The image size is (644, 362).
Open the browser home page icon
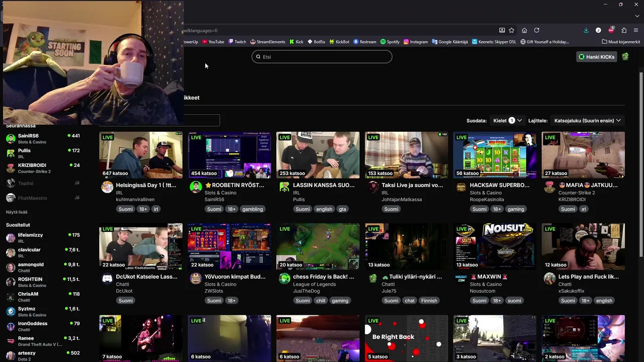click(x=524, y=30)
